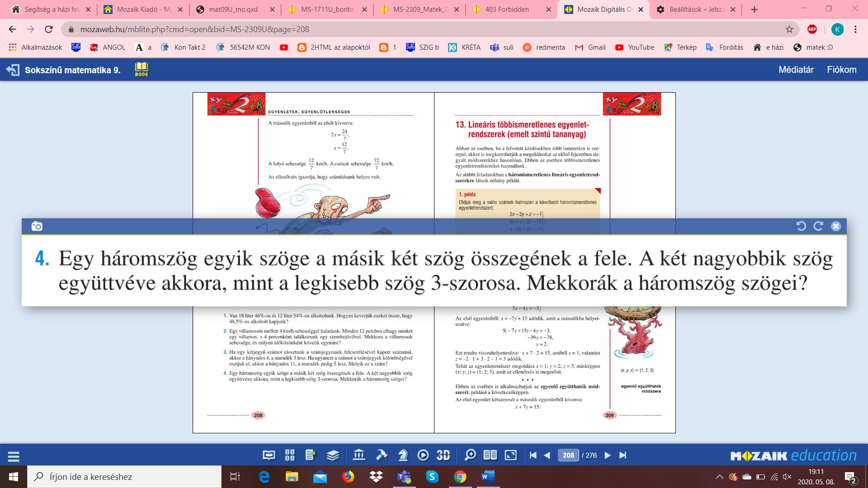
Task: Close the zoomed exercise panel
Action: click(x=835, y=226)
